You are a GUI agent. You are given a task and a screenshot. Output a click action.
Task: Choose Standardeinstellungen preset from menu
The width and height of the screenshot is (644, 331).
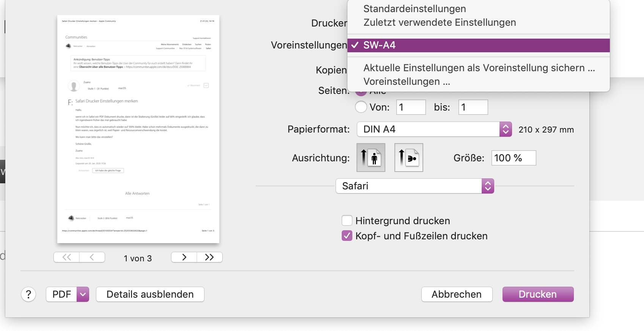(x=415, y=9)
